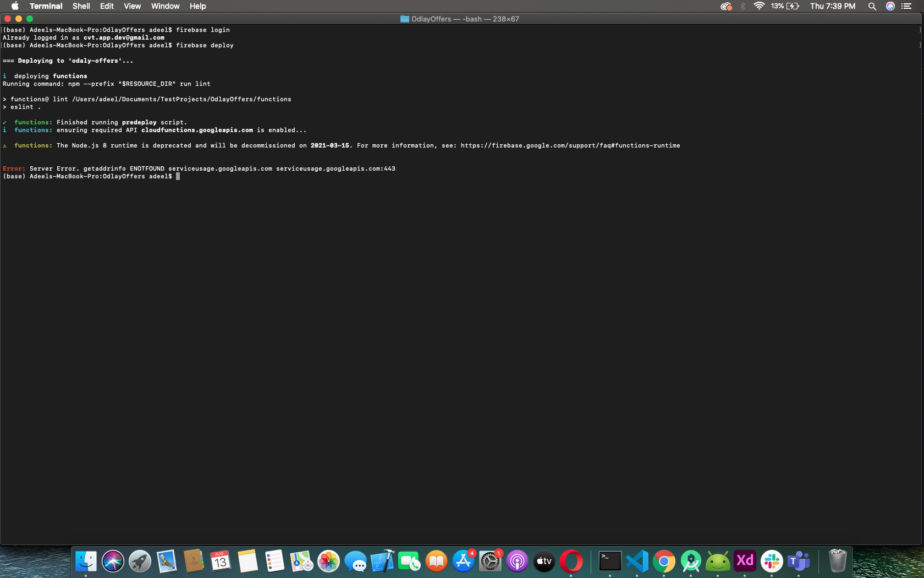Open the Edit menu
This screenshot has width=924, height=578.
pyautogui.click(x=107, y=6)
